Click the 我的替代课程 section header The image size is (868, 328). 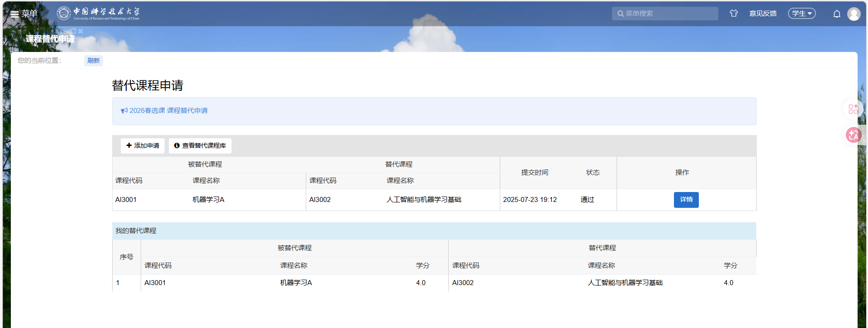click(136, 231)
